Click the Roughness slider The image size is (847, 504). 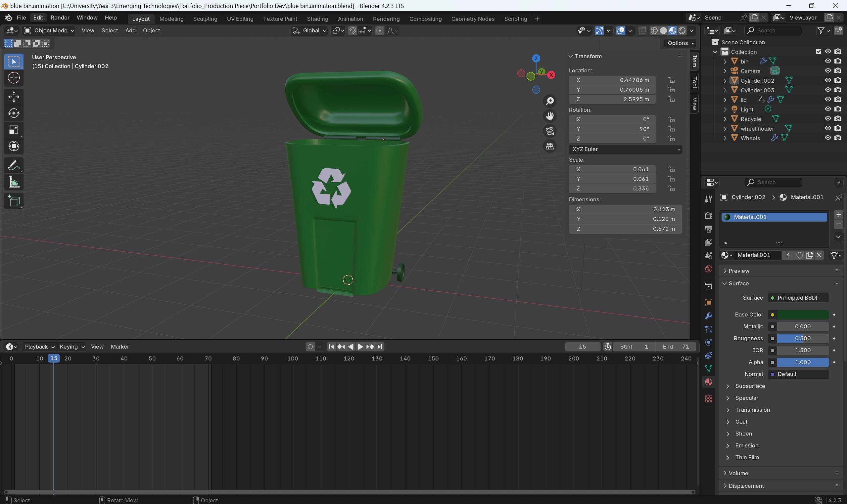pos(803,339)
